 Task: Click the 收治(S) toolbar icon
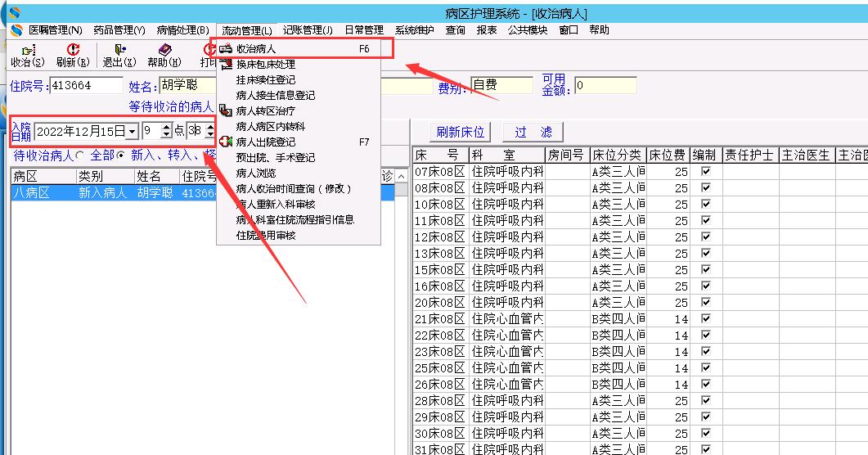coord(28,50)
